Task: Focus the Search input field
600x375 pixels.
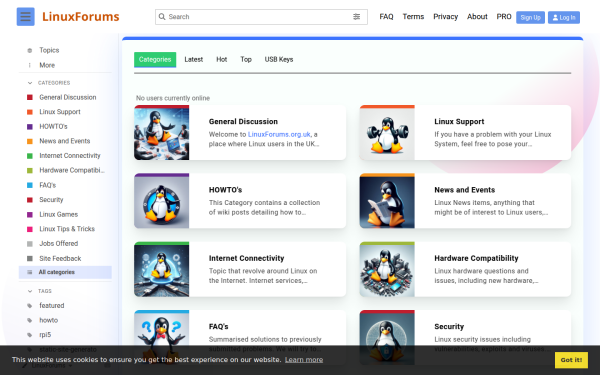Action: [x=261, y=17]
